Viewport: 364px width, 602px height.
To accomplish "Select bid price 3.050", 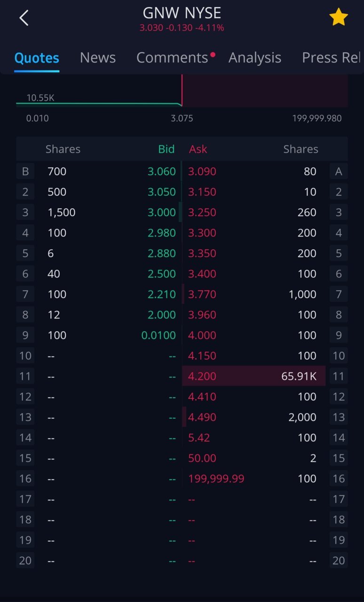I will tap(161, 192).
